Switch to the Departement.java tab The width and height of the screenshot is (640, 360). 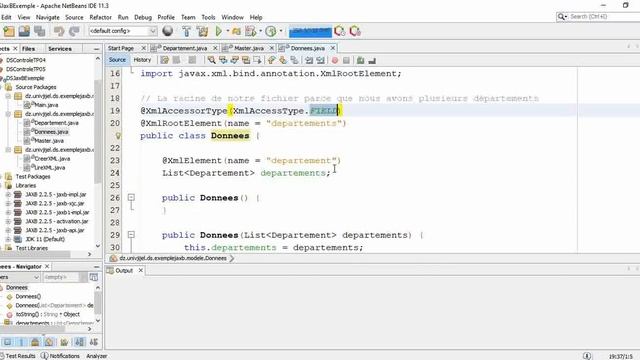184,48
